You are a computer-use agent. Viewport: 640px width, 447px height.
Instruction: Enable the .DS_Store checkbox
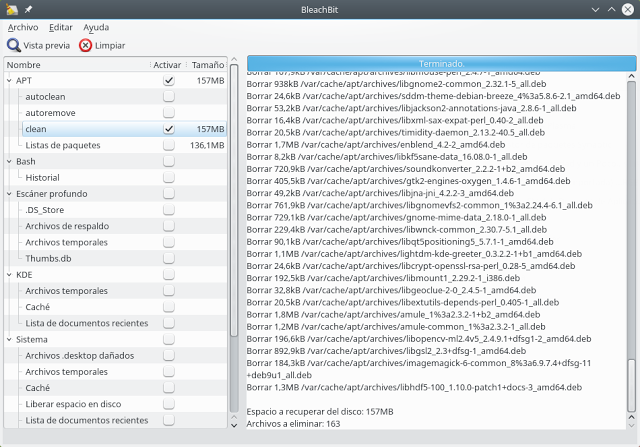tap(169, 210)
